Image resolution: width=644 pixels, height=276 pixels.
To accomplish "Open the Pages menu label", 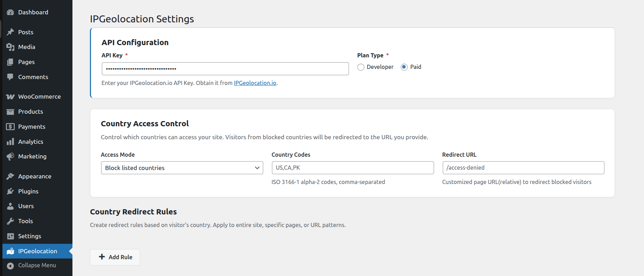I will pyautogui.click(x=26, y=62).
